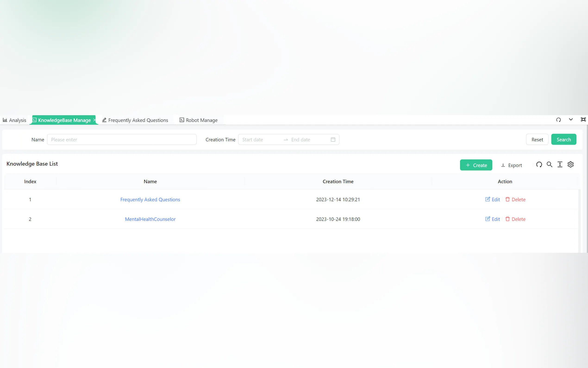Open the table density height icon
The width and height of the screenshot is (588, 368).
click(560, 165)
